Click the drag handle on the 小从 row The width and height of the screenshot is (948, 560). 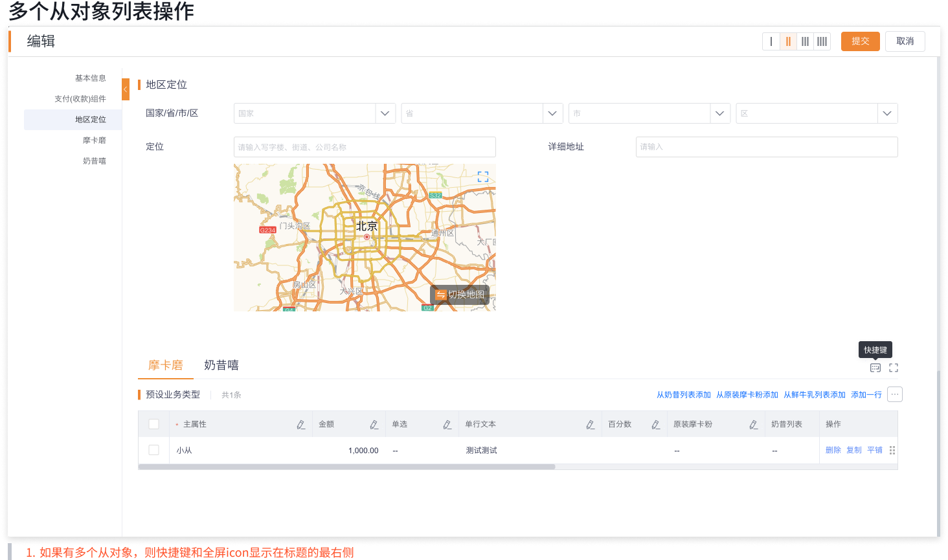point(892,449)
